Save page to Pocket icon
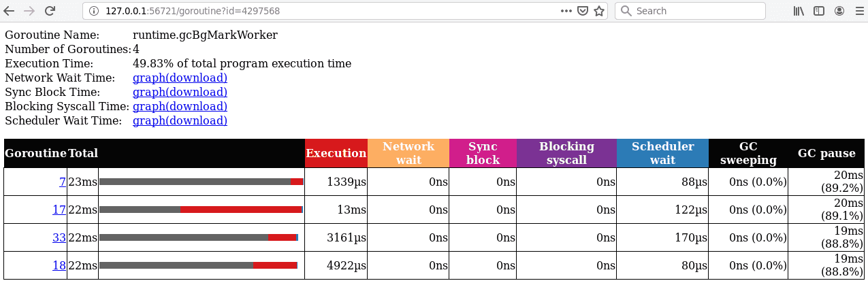This screenshot has height=283, width=868. pyautogui.click(x=583, y=11)
